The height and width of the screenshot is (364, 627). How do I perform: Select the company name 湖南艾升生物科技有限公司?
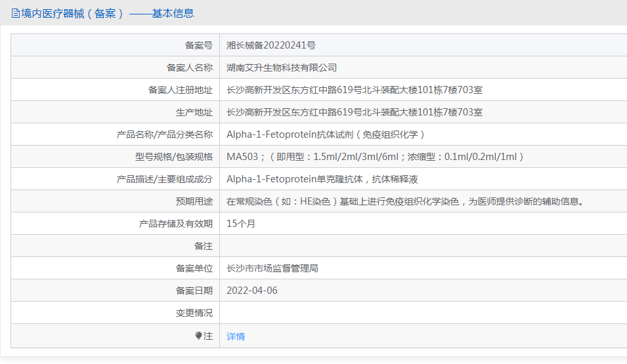click(x=282, y=68)
